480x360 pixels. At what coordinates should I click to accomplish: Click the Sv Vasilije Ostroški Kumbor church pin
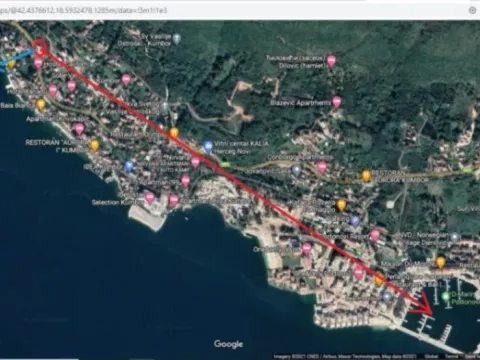click(177, 39)
